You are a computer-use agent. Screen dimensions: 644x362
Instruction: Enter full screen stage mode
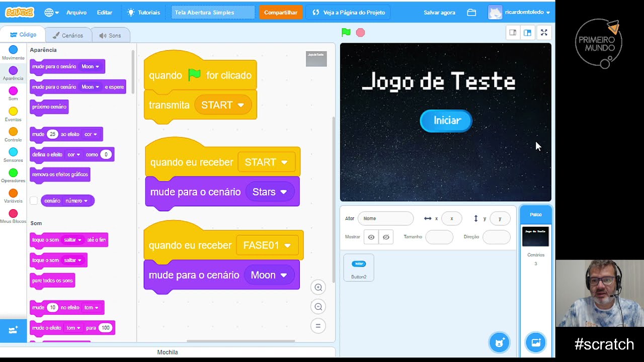[544, 33]
